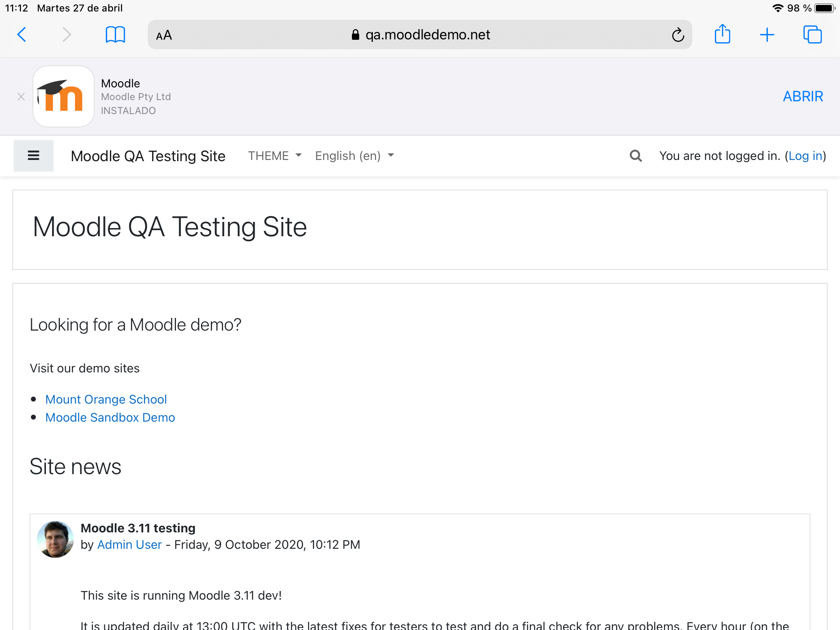Tap 'This site is running Moodle 3.11 dev!' text
Viewport: 840px width, 630px height.
point(181,596)
